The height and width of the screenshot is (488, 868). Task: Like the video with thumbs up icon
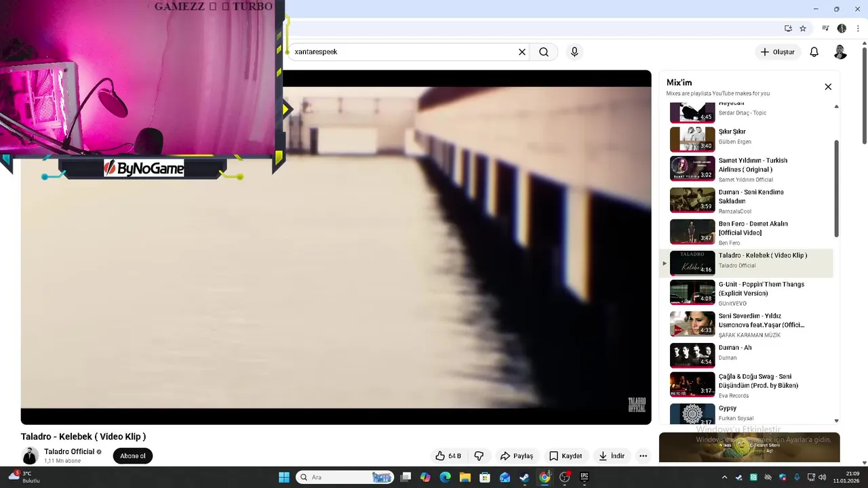[448, 456]
